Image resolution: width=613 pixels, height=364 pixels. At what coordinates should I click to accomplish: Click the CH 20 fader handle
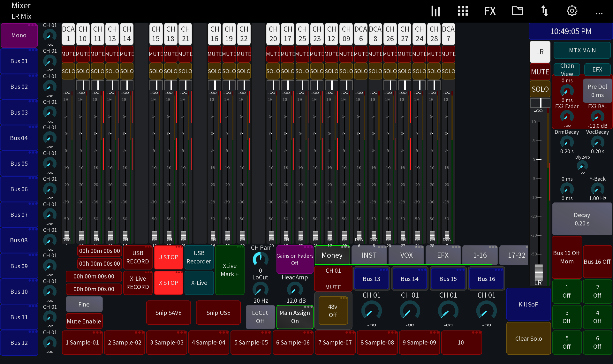[271, 236]
